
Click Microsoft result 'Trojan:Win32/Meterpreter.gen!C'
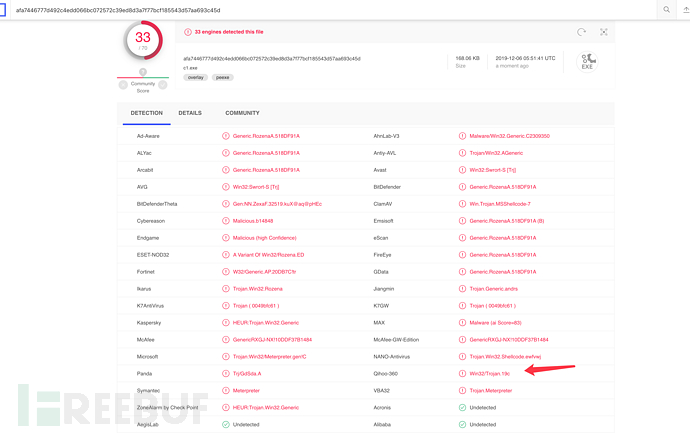pyautogui.click(x=269, y=357)
